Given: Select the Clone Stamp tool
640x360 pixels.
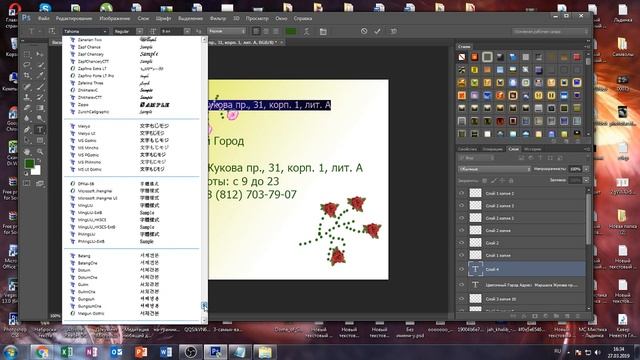Looking at the screenshot, I should tap(27, 97).
